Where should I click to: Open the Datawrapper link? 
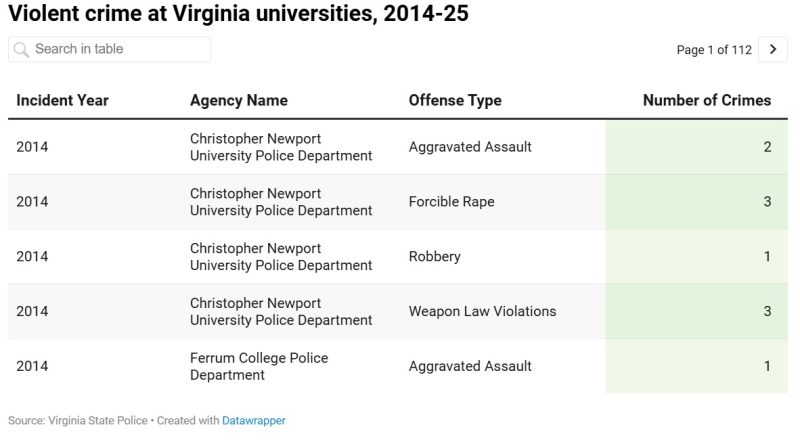click(253, 421)
